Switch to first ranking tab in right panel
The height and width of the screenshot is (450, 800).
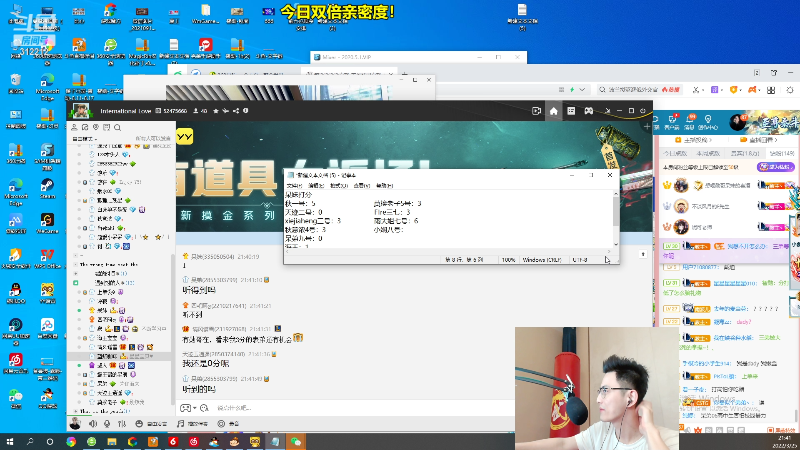675,153
